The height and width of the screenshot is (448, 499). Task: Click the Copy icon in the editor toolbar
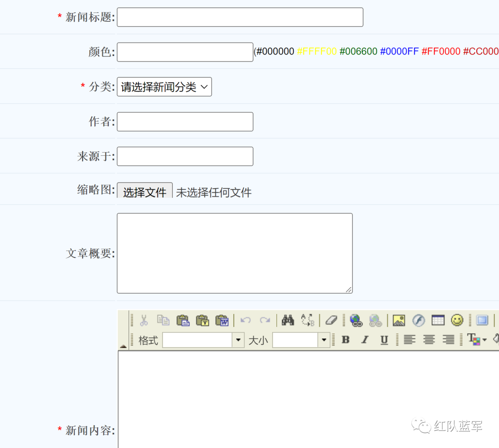point(163,320)
